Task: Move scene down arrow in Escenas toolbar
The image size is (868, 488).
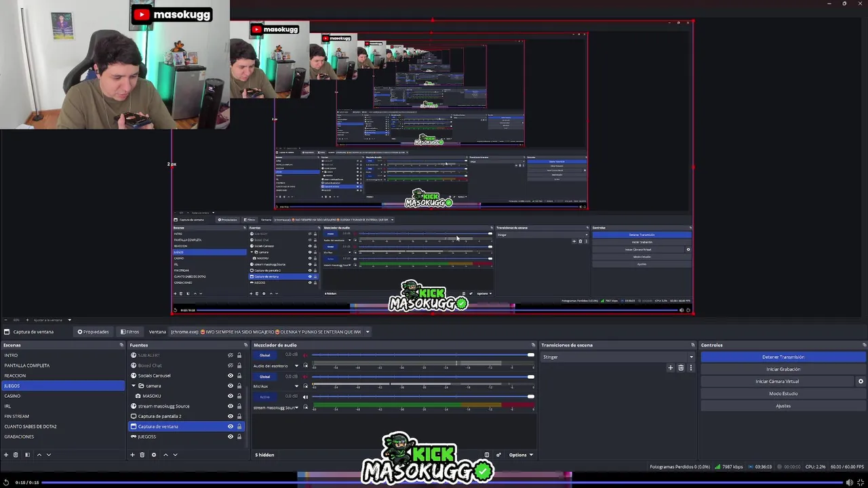Action: coord(48,455)
